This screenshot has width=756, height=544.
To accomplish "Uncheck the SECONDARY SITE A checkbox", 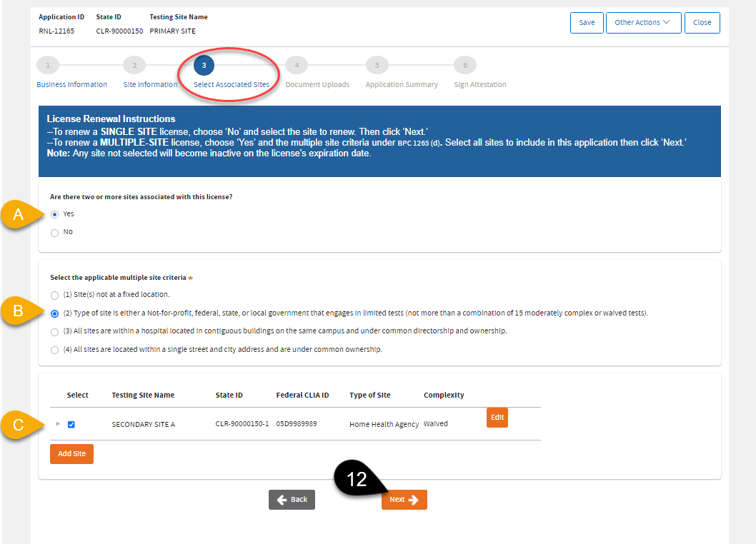I will [x=71, y=425].
